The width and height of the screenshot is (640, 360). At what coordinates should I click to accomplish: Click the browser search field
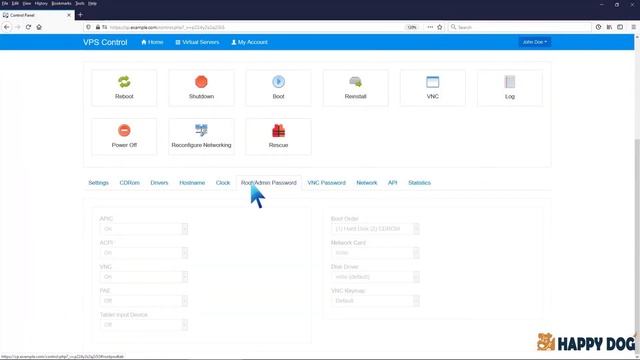[x=520, y=27]
